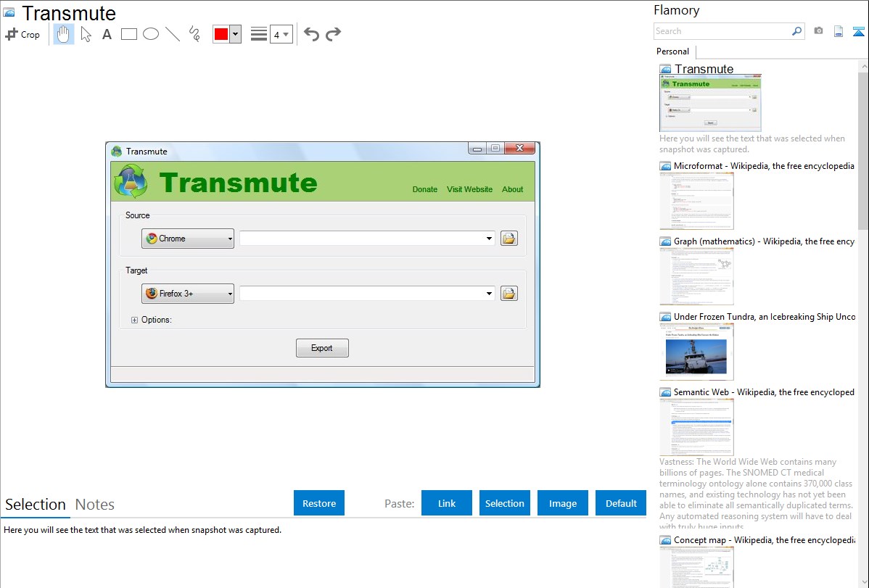Click the Paste Link button
869x588 pixels.
click(x=447, y=503)
